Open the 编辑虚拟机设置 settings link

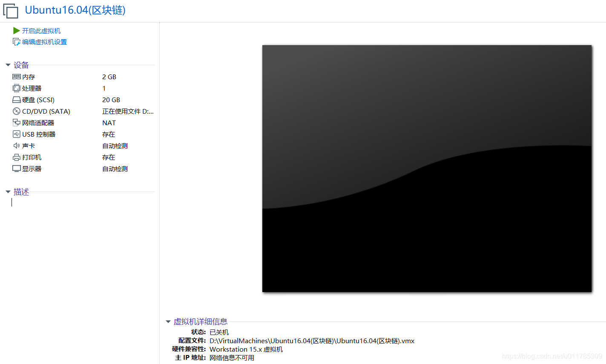coord(45,42)
